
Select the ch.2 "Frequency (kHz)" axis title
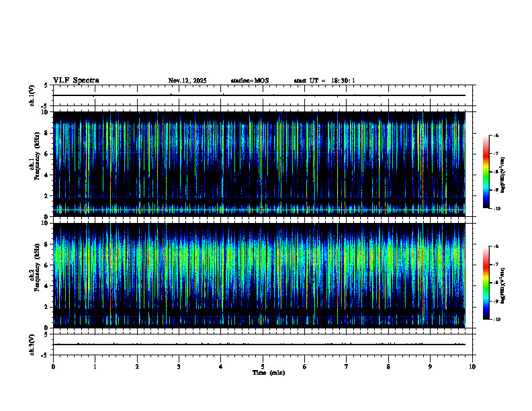pyautogui.click(x=38, y=267)
